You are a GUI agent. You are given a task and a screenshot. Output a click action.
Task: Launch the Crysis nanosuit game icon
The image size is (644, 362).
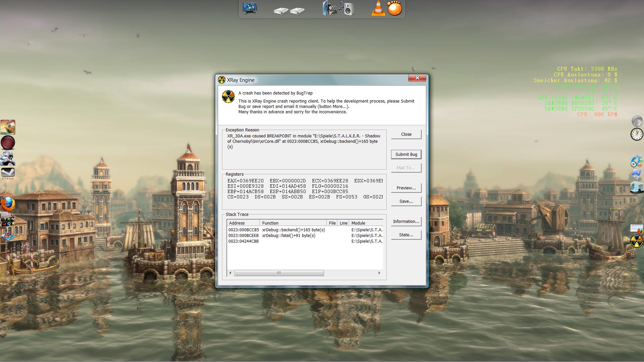[x=8, y=158]
